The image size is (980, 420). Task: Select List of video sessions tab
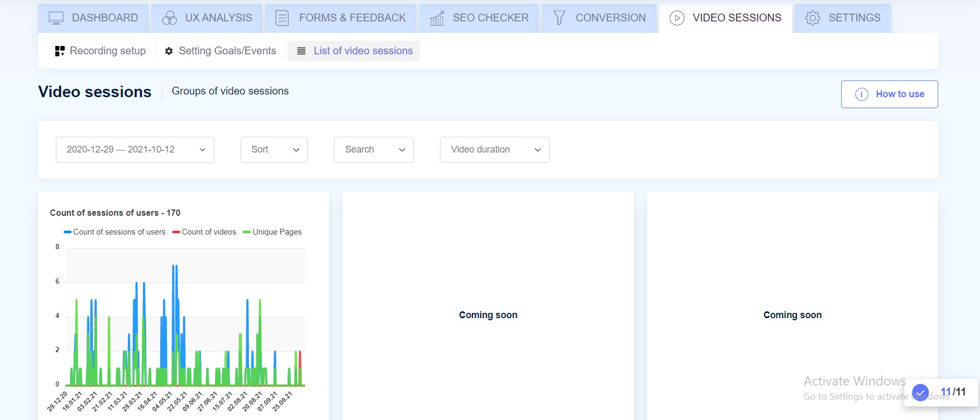354,51
